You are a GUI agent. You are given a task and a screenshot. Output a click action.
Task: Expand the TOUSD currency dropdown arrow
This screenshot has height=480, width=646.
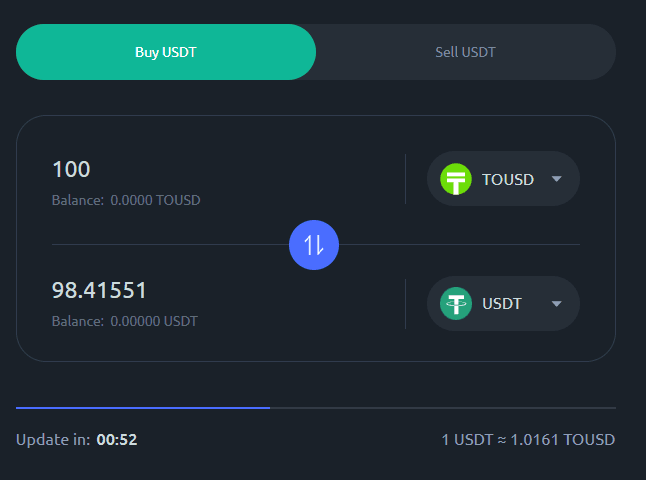557,180
